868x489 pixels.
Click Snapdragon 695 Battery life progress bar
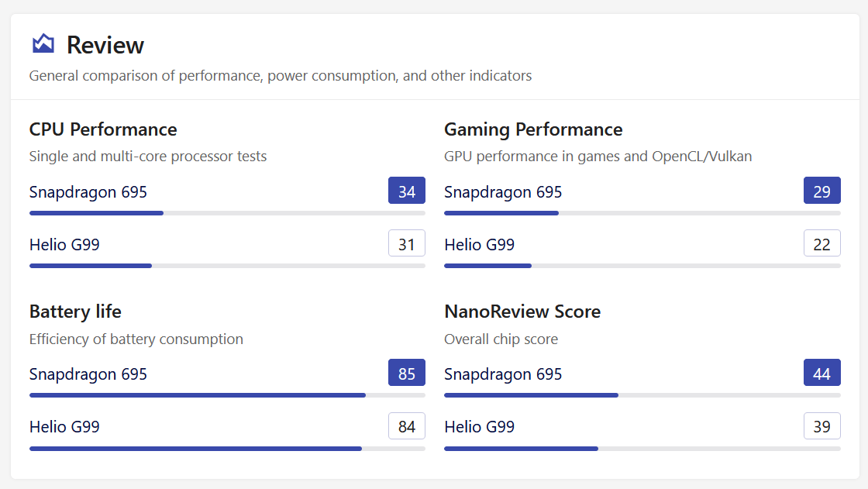point(227,395)
